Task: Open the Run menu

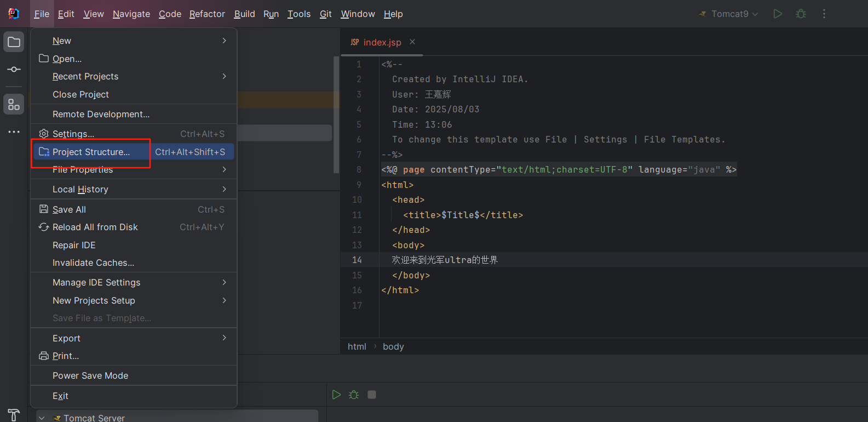Action: click(x=271, y=14)
